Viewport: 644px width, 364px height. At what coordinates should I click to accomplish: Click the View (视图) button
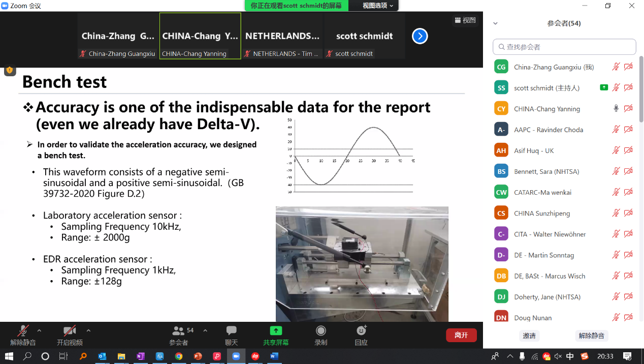point(465,20)
